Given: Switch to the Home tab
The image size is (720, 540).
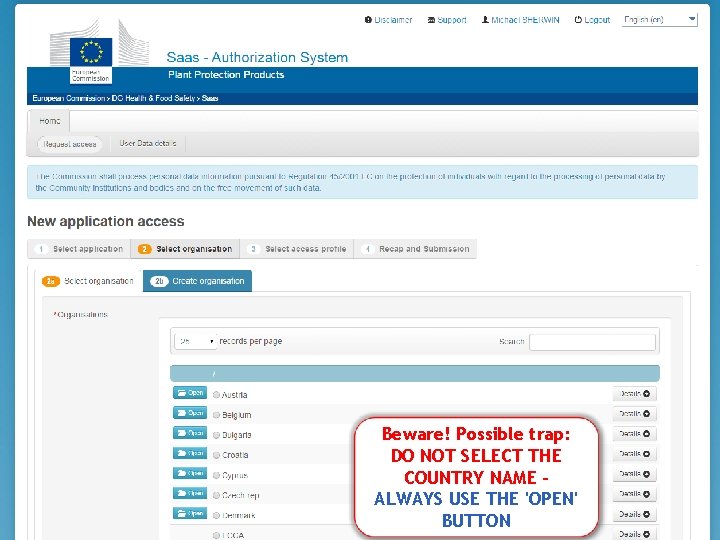Looking at the screenshot, I should pos(50,121).
